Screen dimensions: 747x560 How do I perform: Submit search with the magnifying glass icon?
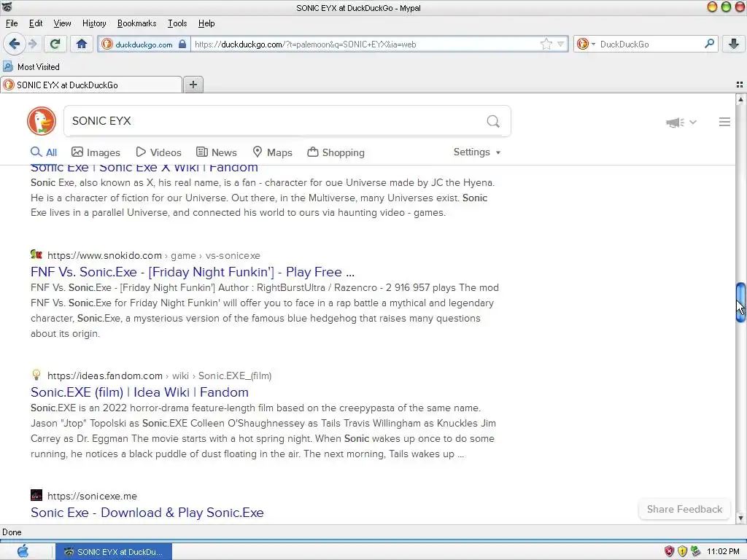click(x=493, y=122)
